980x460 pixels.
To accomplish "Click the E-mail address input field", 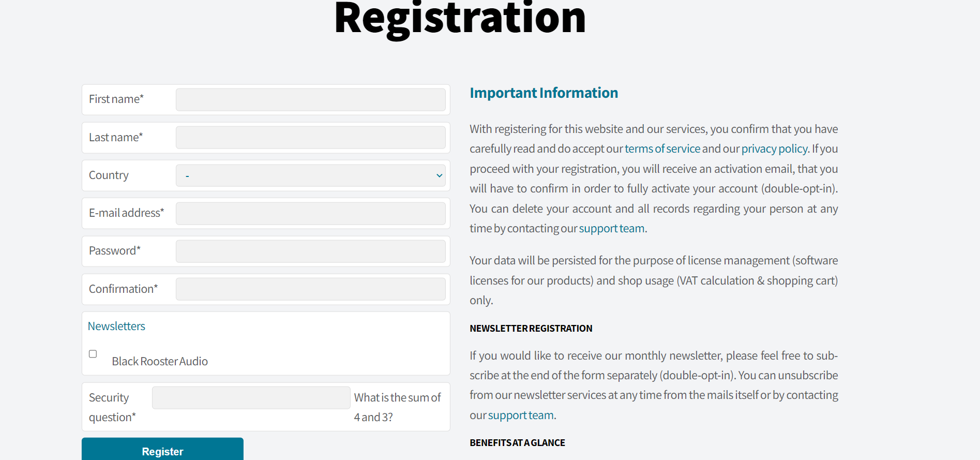I will 310,213.
